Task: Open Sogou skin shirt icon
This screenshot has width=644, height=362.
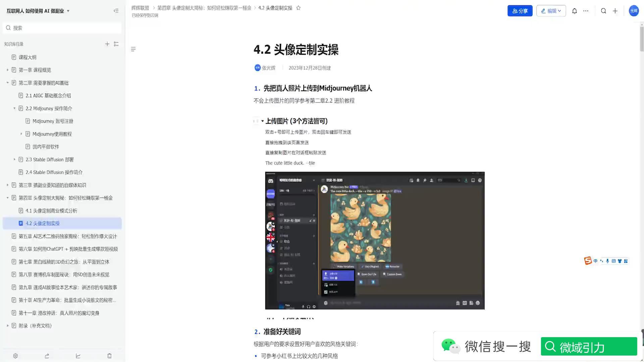Action: point(620,261)
